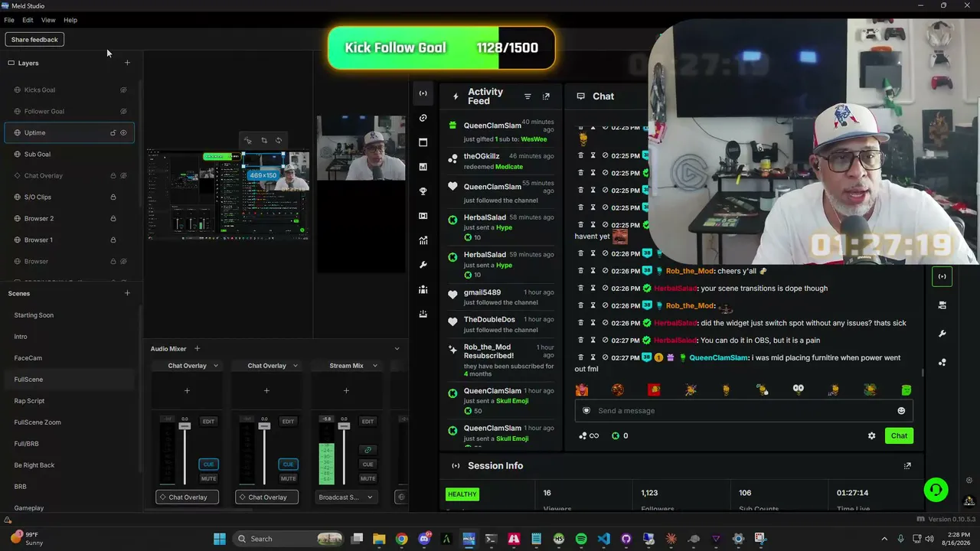Open the Kick dashboard stream icon in the sidebar
This screenshot has height=551, width=980.
click(423, 93)
